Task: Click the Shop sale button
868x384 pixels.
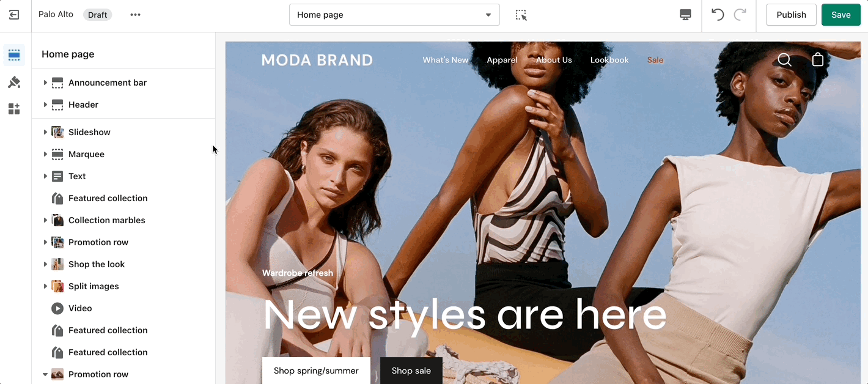Action: click(411, 371)
